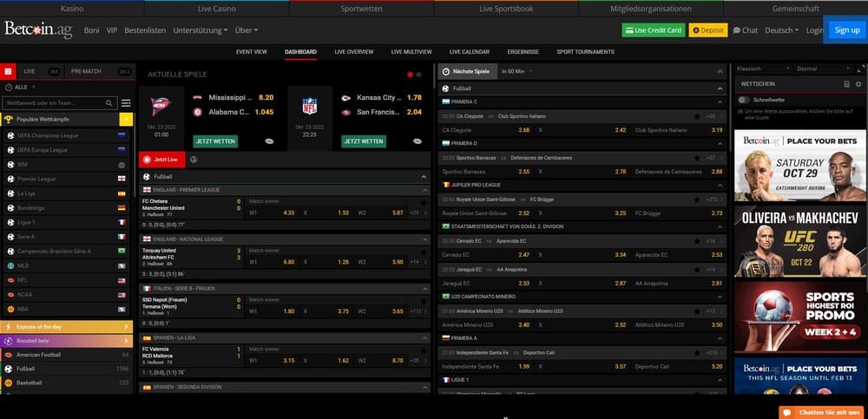Screen dimensions: 868x419
Task: Click the Betcoin.ag logo
Action: point(38,29)
